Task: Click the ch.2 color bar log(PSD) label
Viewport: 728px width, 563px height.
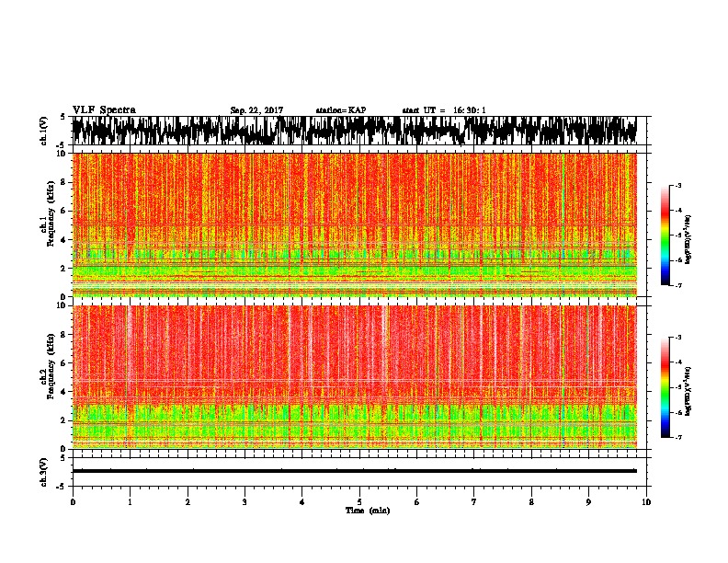Action: tap(688, 391)
